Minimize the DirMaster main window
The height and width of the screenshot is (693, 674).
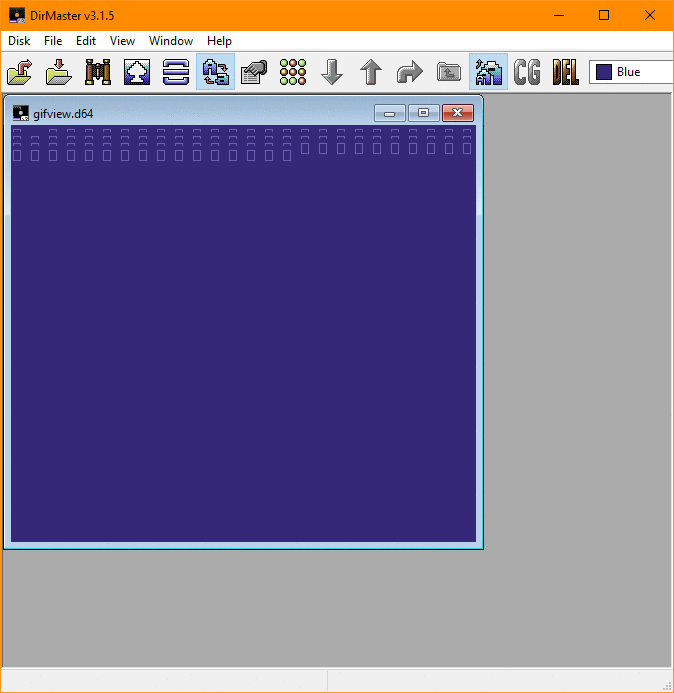(x=559, y=15)
